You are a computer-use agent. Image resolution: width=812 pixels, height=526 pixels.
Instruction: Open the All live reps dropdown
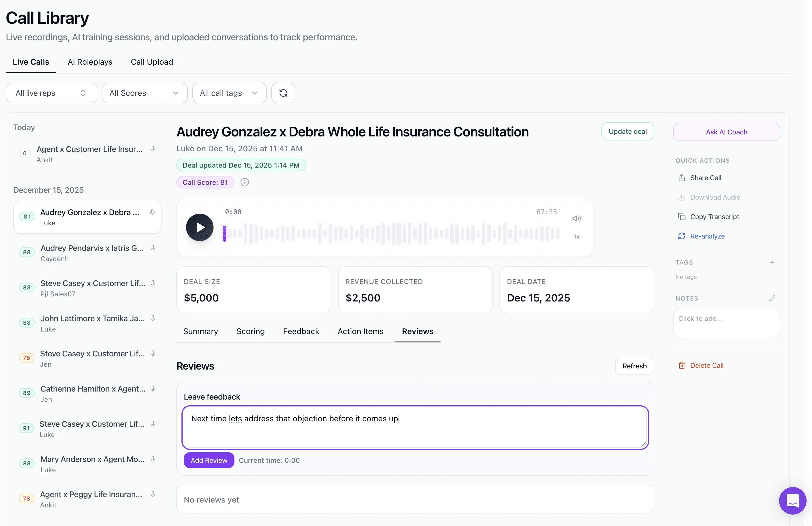point(51,93)
